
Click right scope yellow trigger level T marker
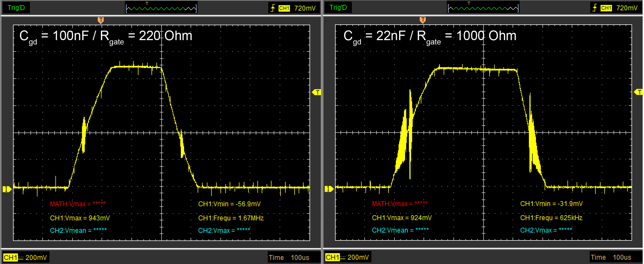pyautogui.click(x=638, y=92)
